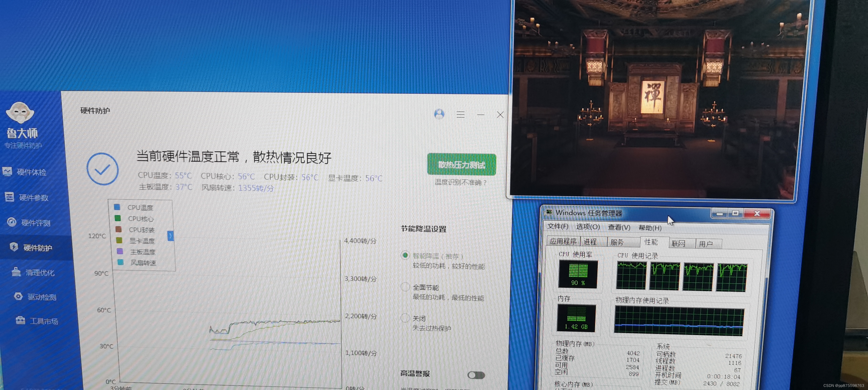Click 温度识别不准确 link
The width and height of the screenshot is (868, 390).
tap(461, 183)
